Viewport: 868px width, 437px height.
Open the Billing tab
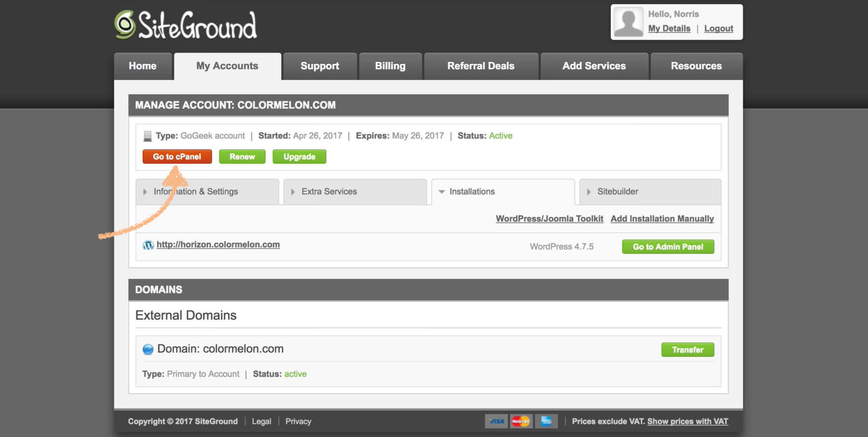coord(390,66)
